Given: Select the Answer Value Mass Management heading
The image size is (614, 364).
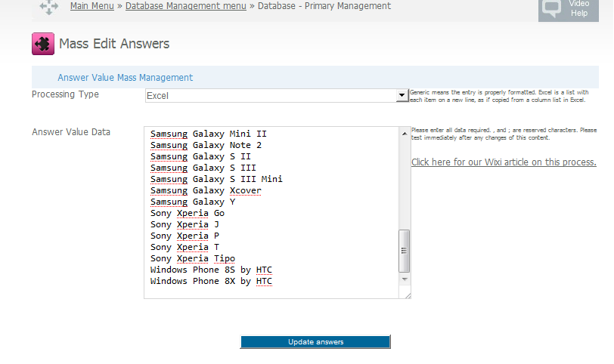Looking at the screenshot, I should click(x=125, y=78).
